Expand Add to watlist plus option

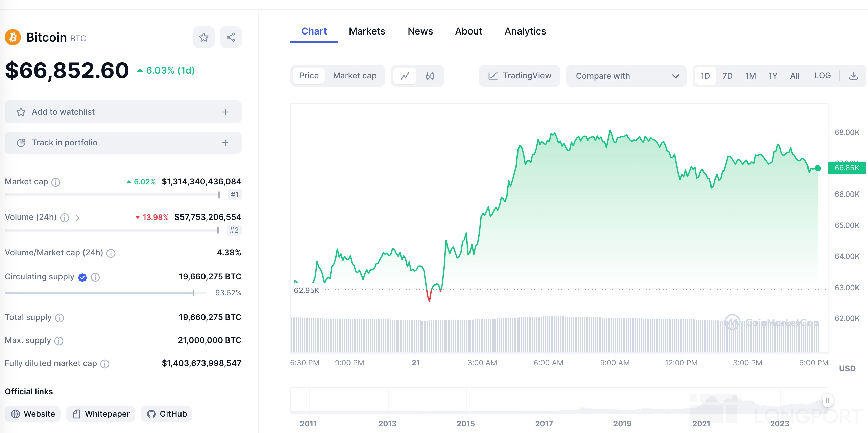click(x=225, y=112)
